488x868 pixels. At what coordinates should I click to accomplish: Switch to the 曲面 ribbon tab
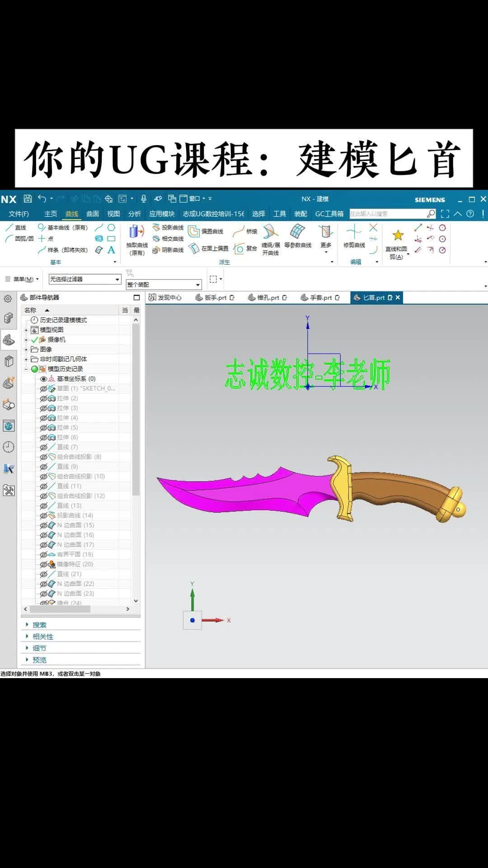pos(93,214)
